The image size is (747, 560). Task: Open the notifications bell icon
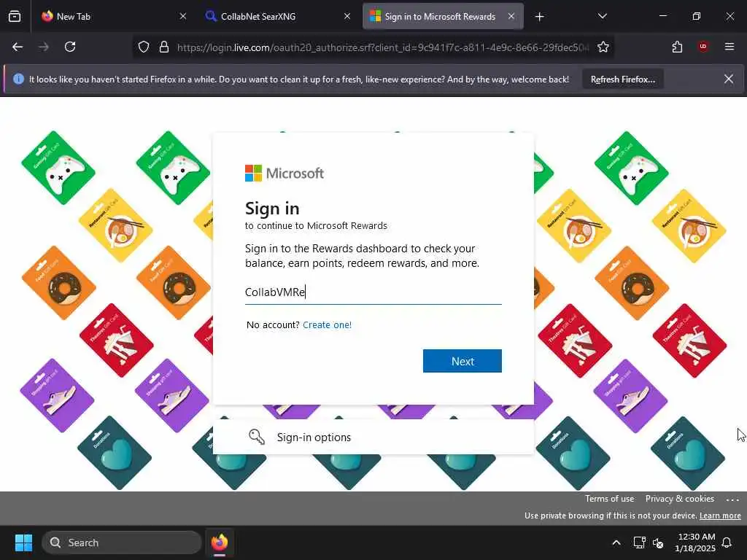727,542
